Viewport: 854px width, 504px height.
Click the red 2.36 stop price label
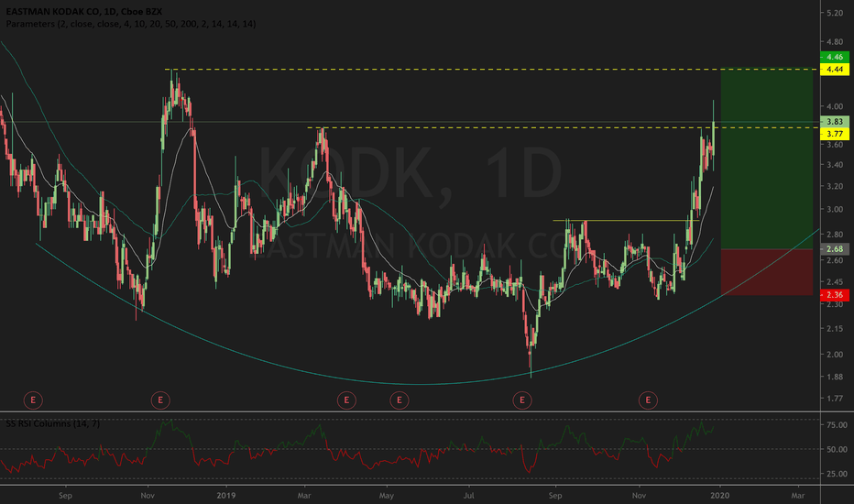tap(835, 295)
